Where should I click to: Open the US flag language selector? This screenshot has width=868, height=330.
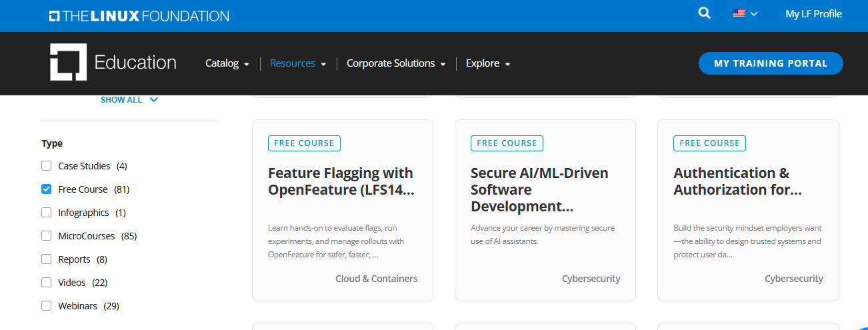pos(745,13)
